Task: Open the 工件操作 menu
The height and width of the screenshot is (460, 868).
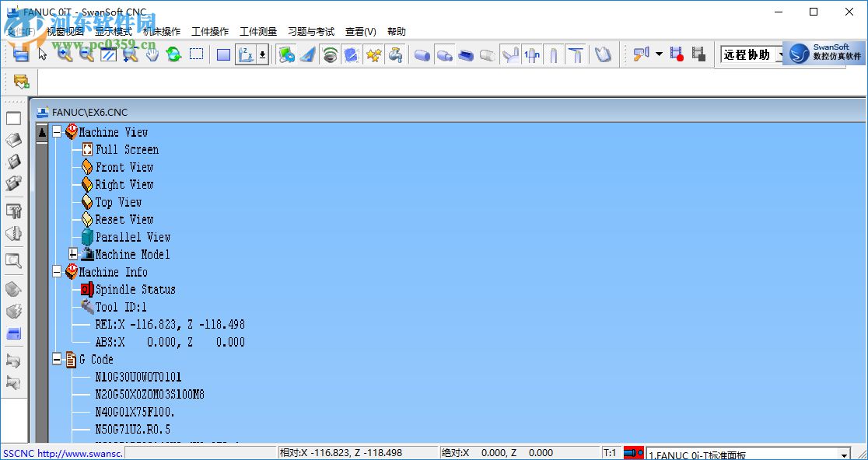Action: 210,32
